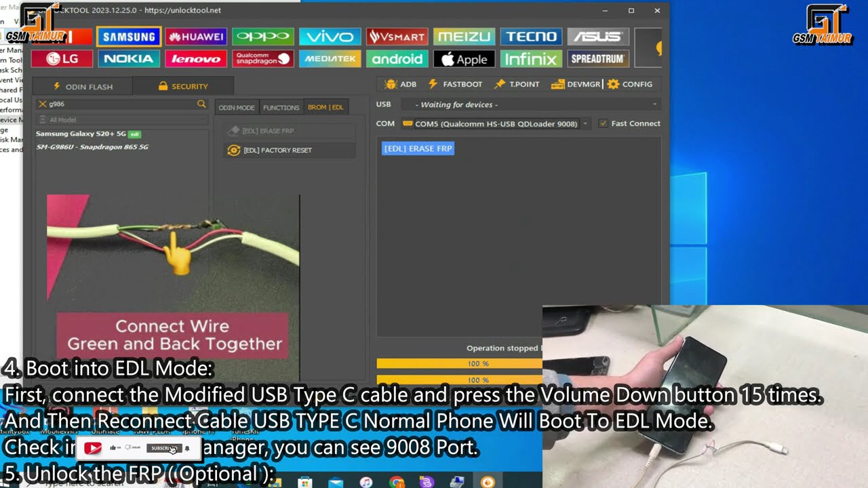
Task: Select Samsung Galaxy S20+ 5G entry
Action: (x=88, y=134)
